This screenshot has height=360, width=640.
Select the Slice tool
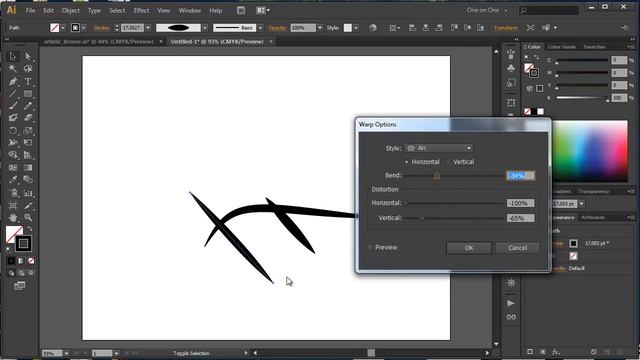coord(28,205)
